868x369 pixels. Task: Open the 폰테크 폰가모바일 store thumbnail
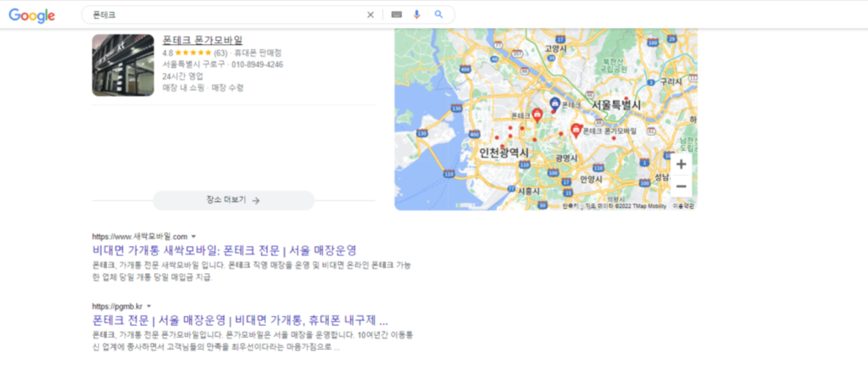(123, 65)
